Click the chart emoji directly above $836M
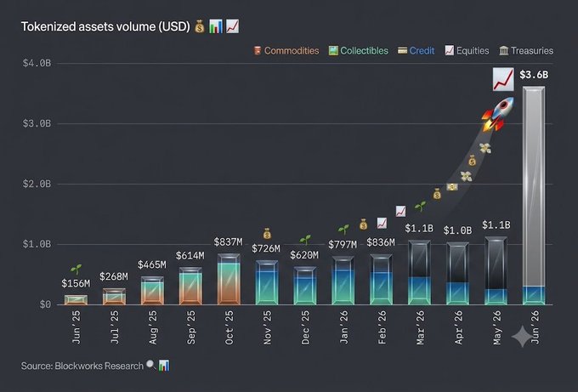578x392 pixels. click(382, 223)
